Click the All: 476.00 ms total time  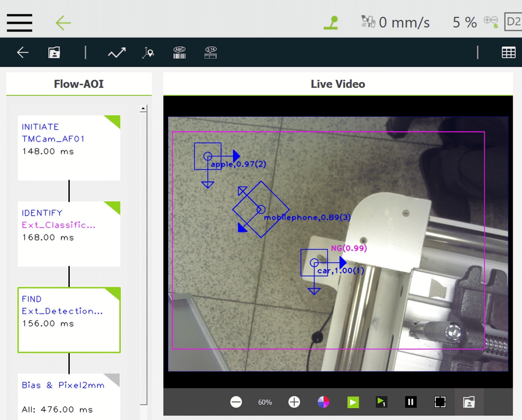coord(57,409)
